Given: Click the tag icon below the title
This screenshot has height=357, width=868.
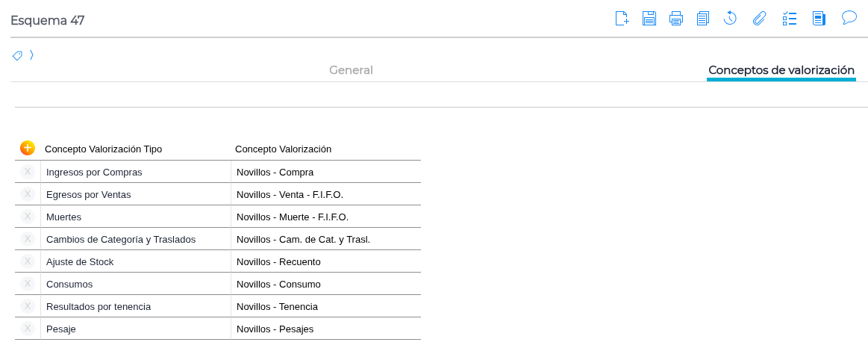Looking at the screenshot, I should point(17,55).
